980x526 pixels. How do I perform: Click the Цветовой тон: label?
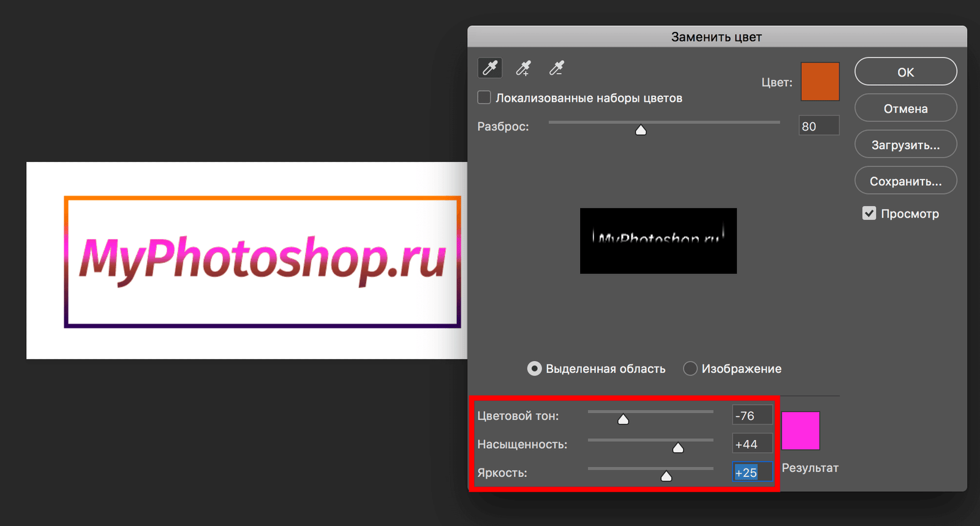coord(518,416)
